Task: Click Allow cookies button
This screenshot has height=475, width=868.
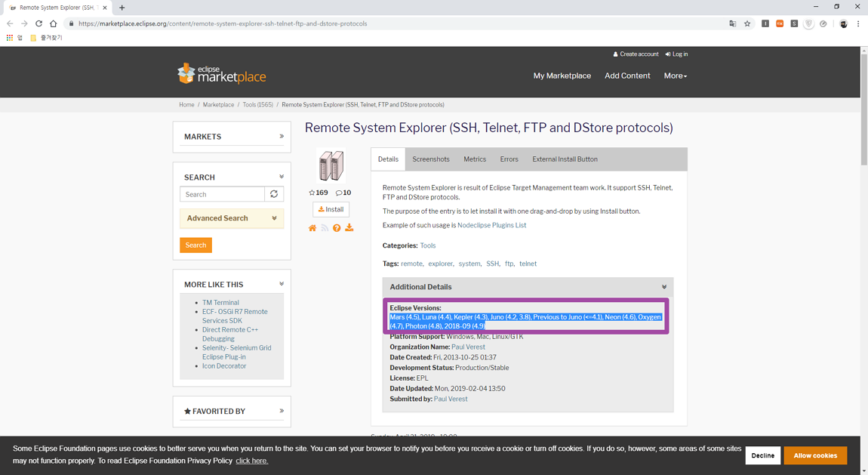Action: [x=815, y=455]
